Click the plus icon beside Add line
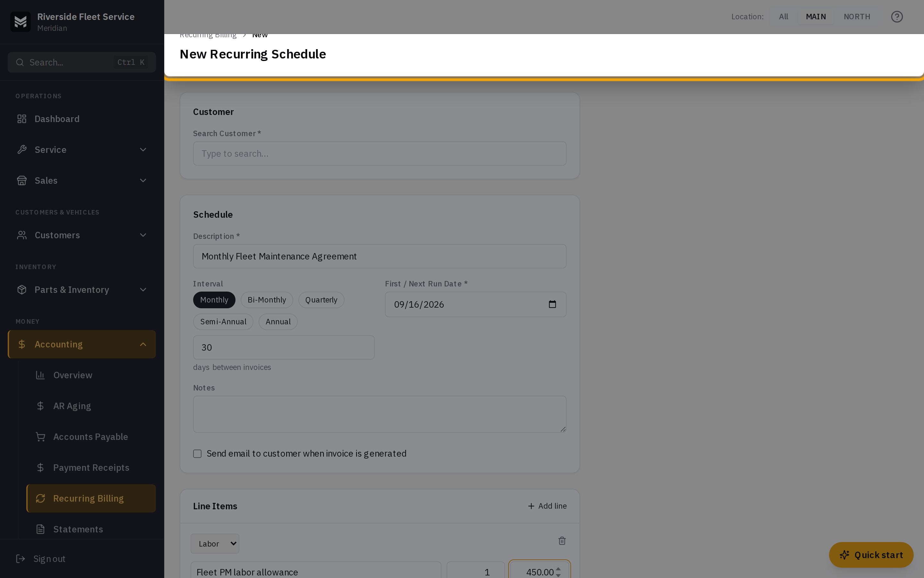Viewport: 924px width, 578px height. [x=531, y=506]
